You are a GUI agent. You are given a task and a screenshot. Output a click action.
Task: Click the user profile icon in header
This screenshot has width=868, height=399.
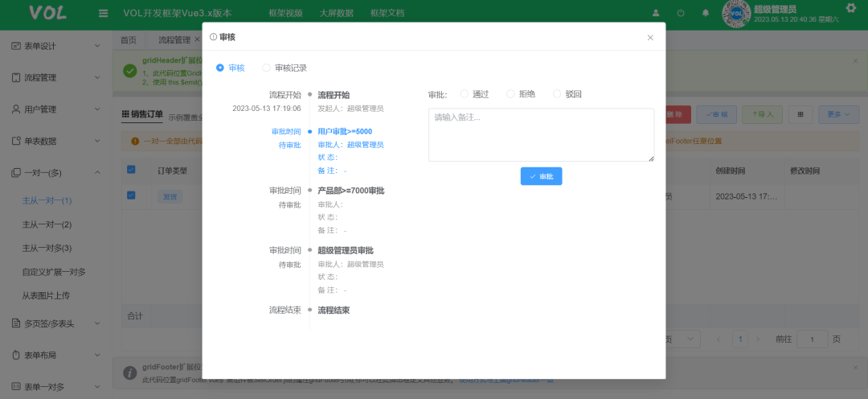click(657, 14)
